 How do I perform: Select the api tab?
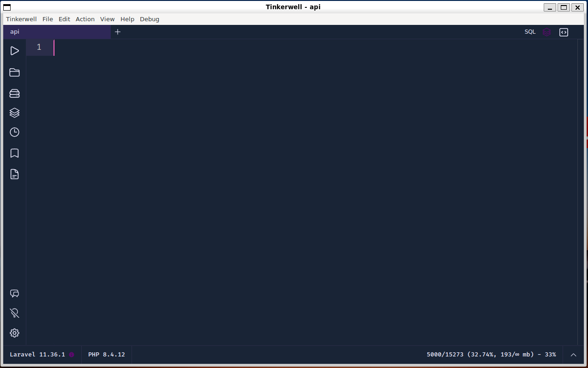click(57, 32)
